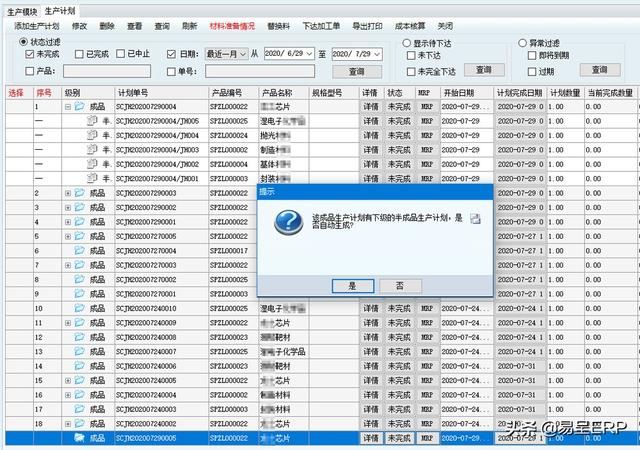The height and width of the screenshot is (450, 640).
Task: Confirm the dialog with the 是 button
Action: (352, 285)
